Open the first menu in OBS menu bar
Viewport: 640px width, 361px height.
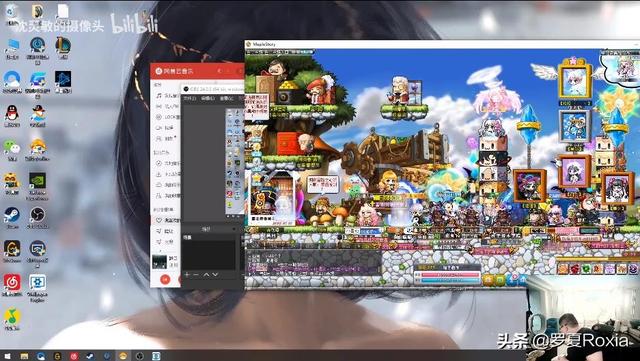tap(189, 98)
